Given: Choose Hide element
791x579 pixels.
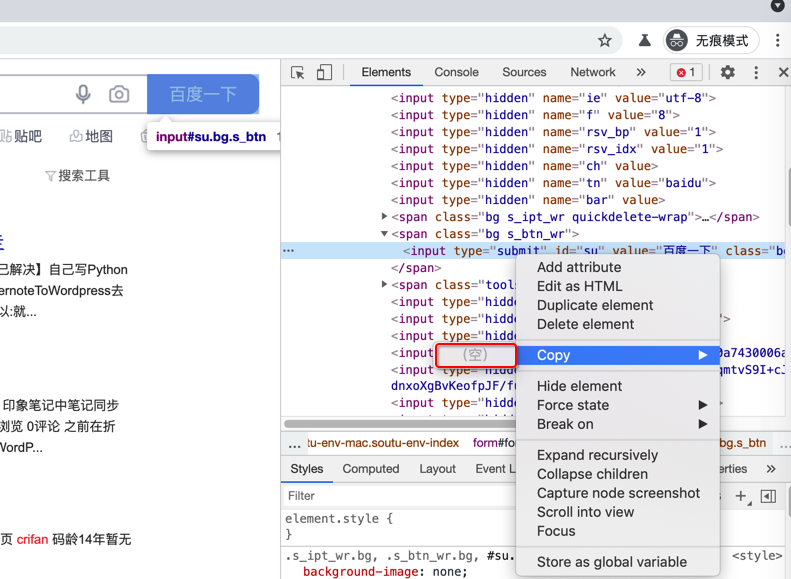Looking at the screenshot, I should click(x=618, y=386).
